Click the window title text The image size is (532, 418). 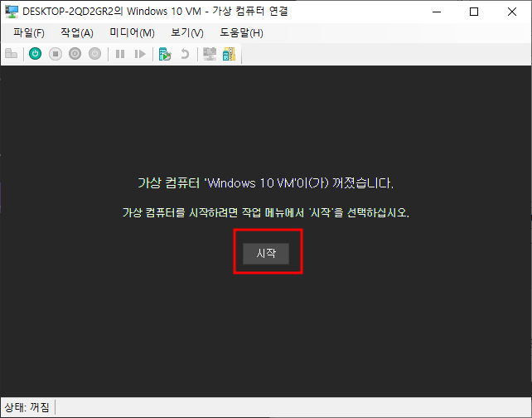[155, 12]
